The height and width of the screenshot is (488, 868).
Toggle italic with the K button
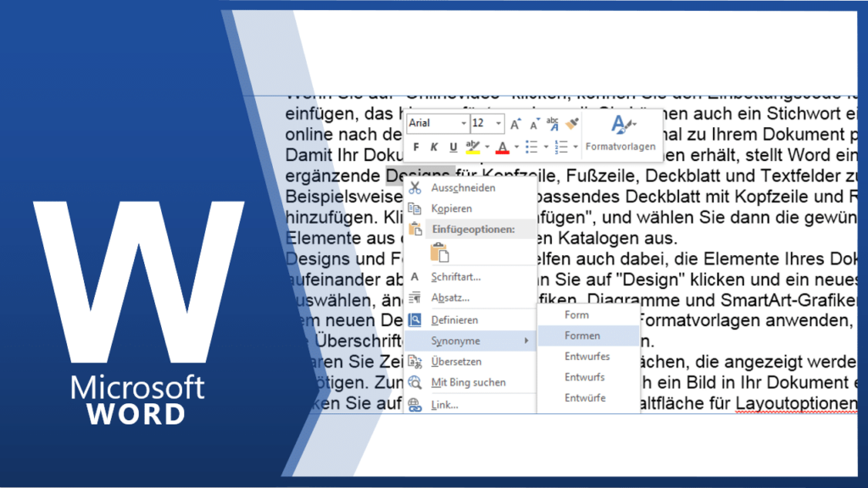435,147
